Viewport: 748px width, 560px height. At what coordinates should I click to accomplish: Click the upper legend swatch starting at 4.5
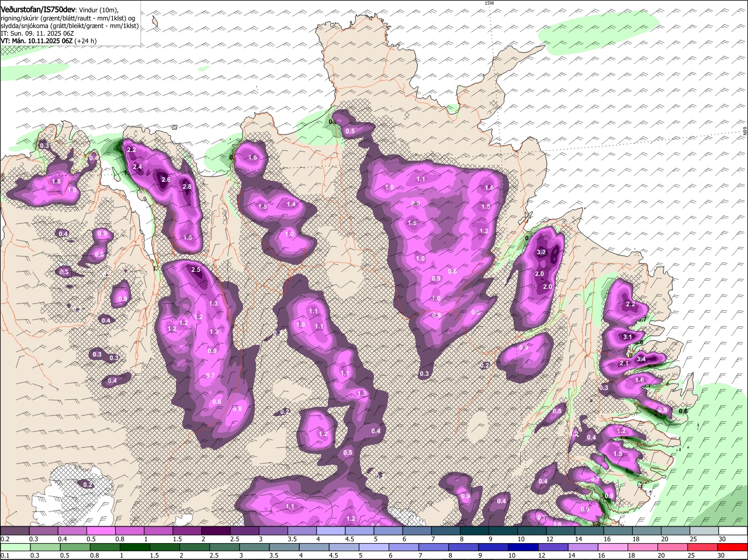point(359,531)
